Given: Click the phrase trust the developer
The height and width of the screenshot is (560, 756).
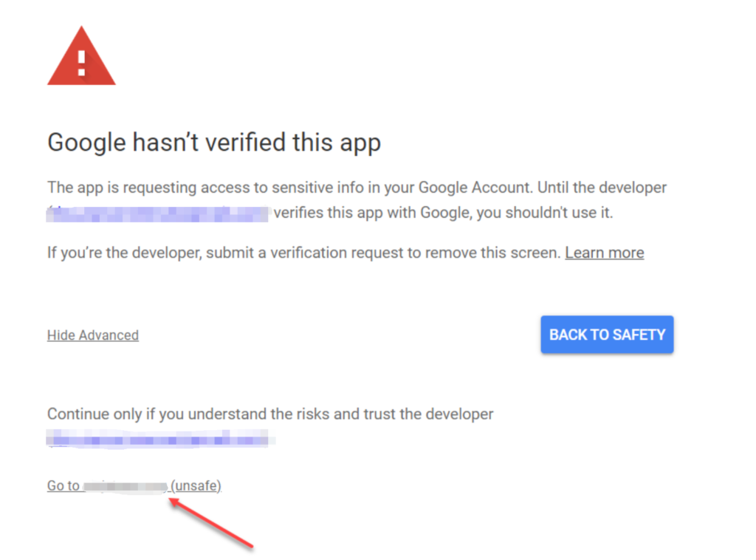Looking at the screenshot, I should click(x=428, y=414).
